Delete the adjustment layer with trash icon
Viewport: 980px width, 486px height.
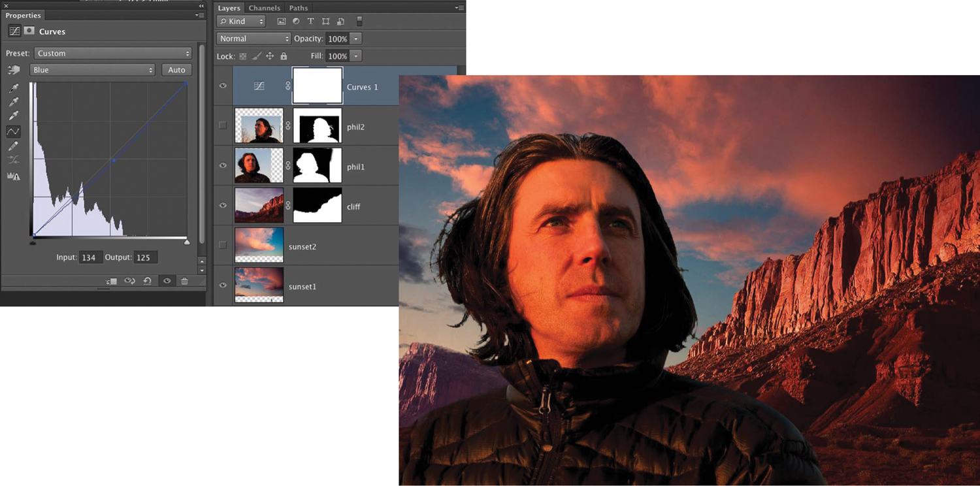[184, 281]
